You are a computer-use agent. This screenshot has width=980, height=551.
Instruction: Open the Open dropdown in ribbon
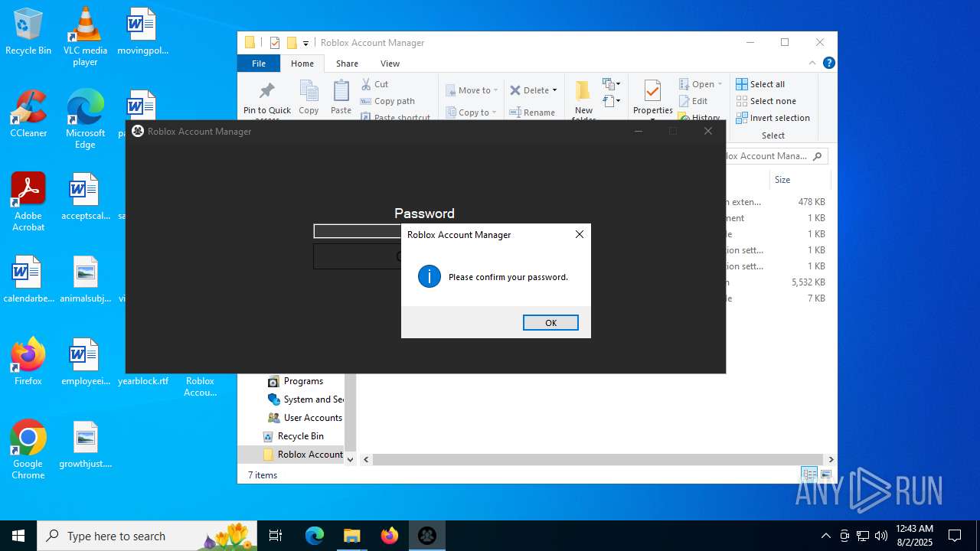point(701,84)
